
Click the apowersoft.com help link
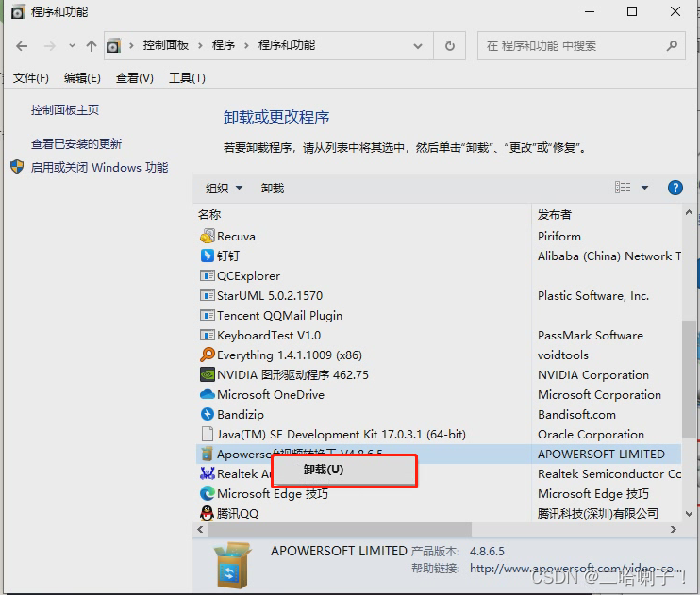(x=576, y=569)
